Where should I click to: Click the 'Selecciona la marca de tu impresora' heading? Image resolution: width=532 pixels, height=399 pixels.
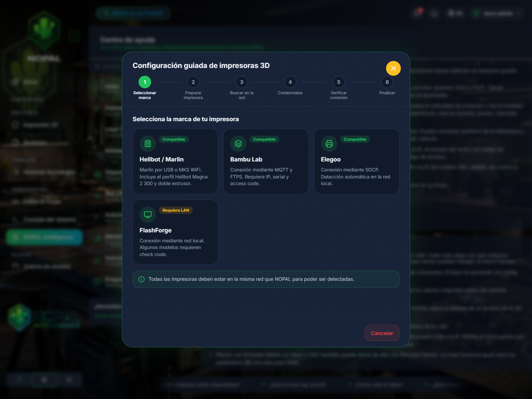point(186,119)
